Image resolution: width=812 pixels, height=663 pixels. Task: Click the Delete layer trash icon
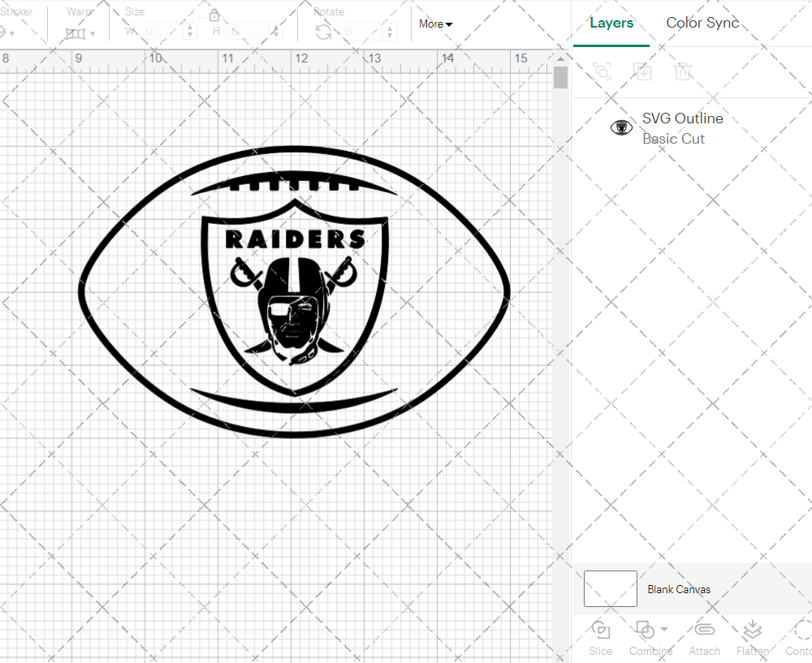tap(683, 71)
